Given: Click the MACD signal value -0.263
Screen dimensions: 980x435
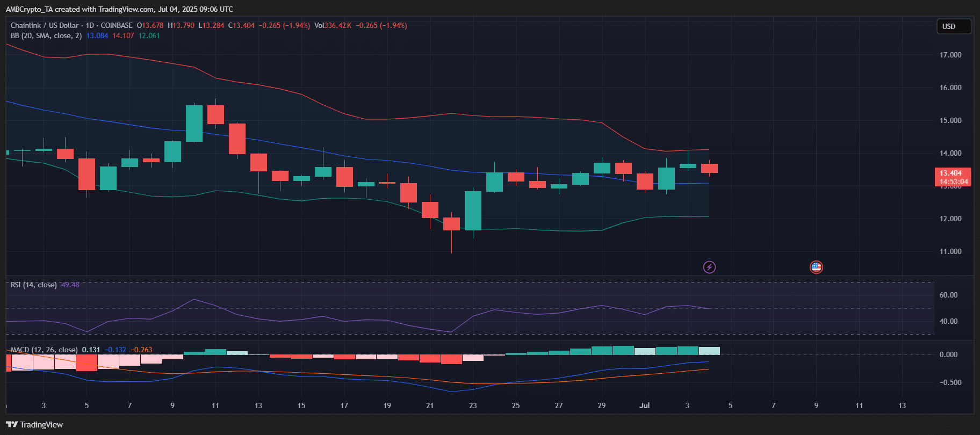Looking at the screenshot, I should click(141, 350).
